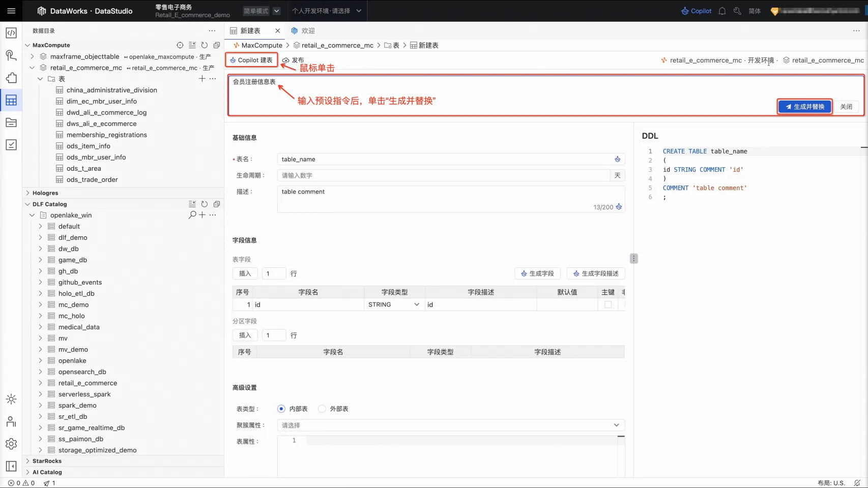
Task: Toggle the side panel layout icon
Action: [x=11, y=466]
